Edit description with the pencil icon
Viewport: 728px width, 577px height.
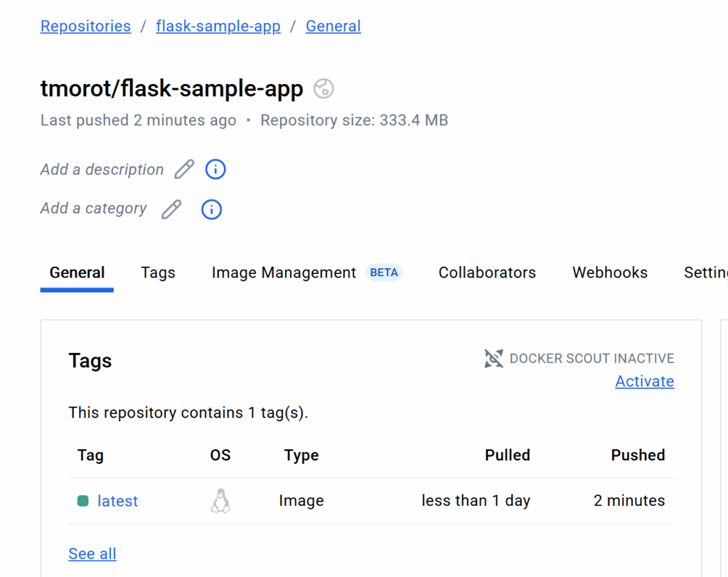[x=184, y=169]
